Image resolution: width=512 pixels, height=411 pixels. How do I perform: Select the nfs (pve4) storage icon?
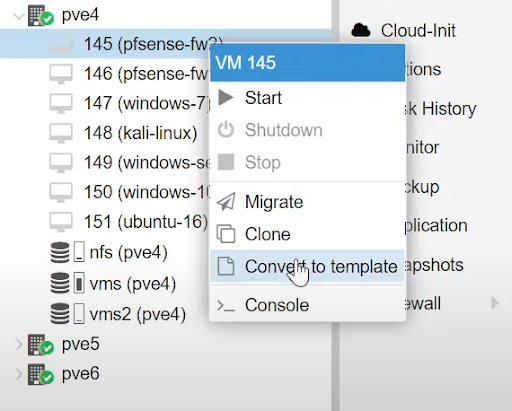click(x=60, y=252)
